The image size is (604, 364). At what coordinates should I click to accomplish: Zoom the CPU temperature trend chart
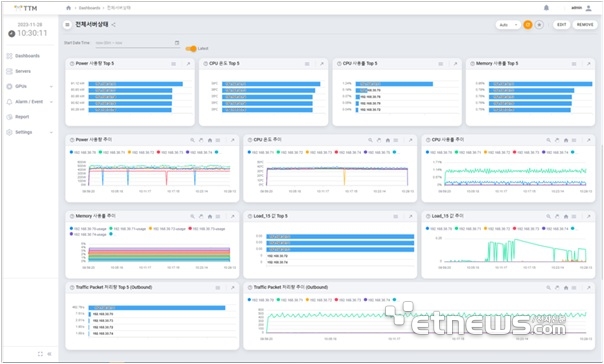tap(370, 140)
